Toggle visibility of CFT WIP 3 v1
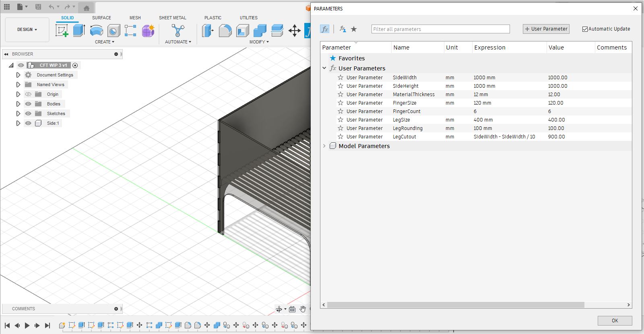The image size is (644, 334). (x=21, y=65)
